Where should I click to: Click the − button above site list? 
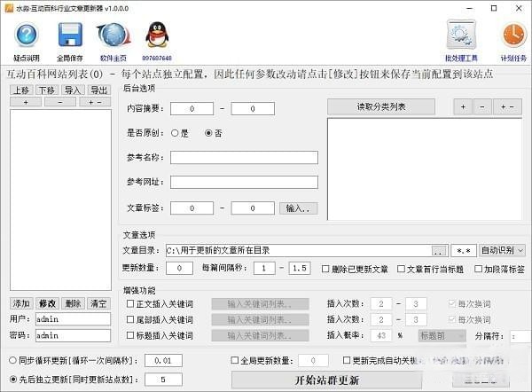coord(60,102)
